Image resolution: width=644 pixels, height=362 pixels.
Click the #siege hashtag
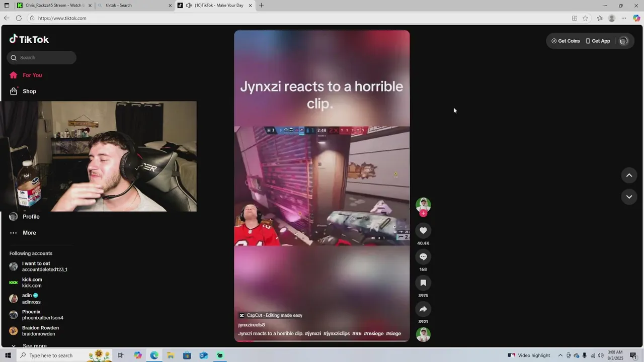(393, 333)
